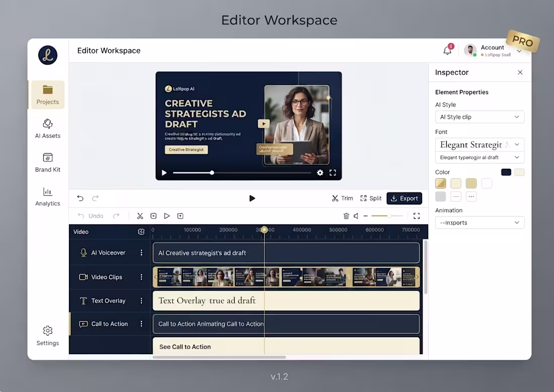Image resolution: width=554 pixels, height=392 pixels.
Task: Click the Trim tool
Action: (x=342, y=199)
